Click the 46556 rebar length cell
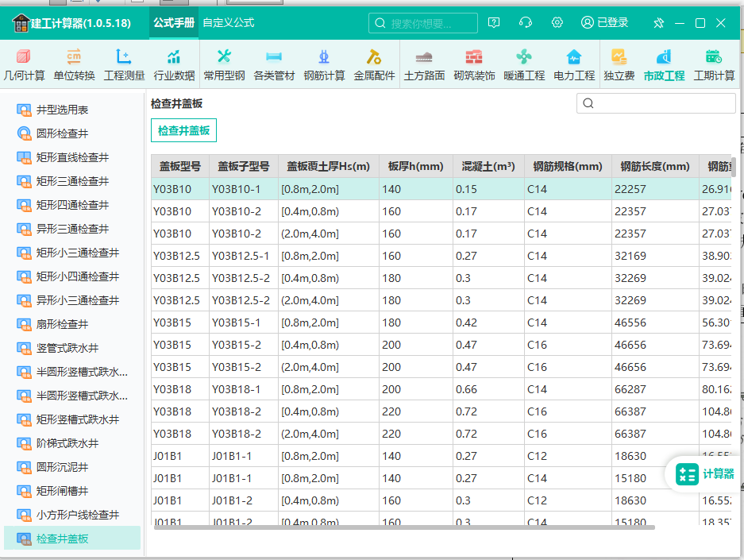Screen dimensions: 744x560 coord(655,322)
